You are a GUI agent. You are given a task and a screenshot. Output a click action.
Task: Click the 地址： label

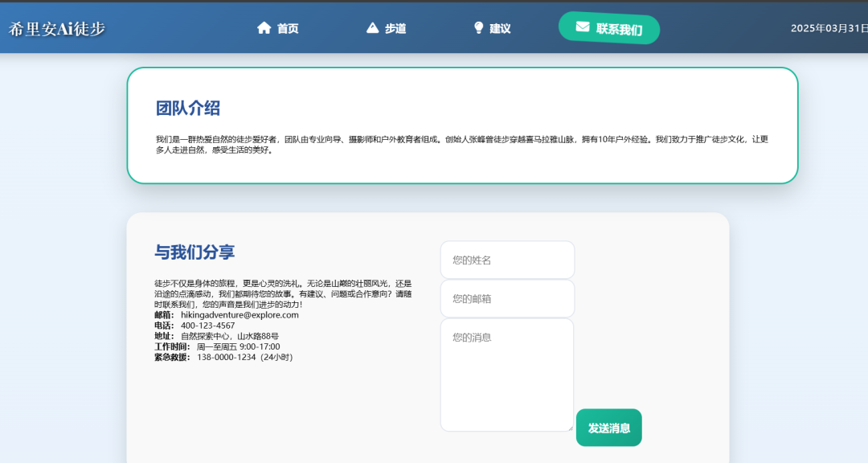[165, 336]
